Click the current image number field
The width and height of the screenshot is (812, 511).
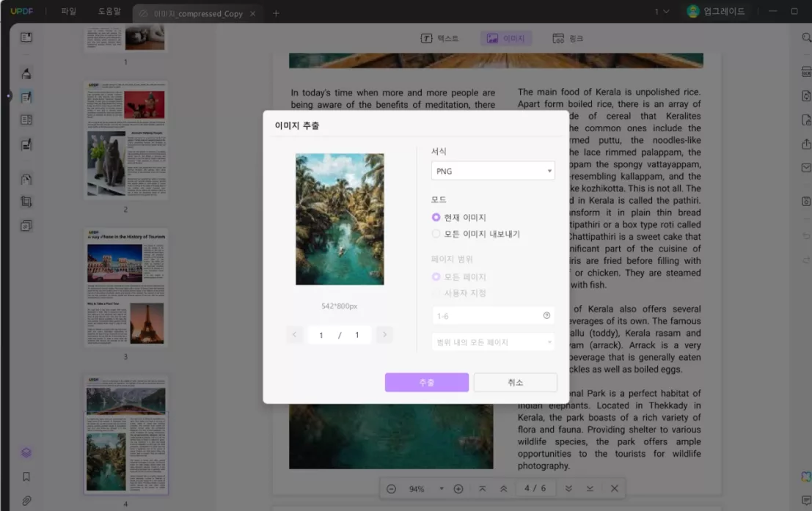321,335
